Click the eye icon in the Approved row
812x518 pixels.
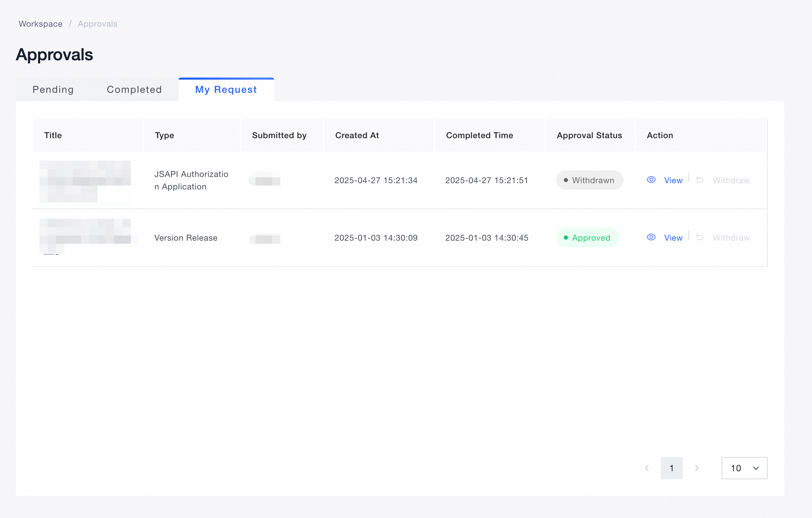coord(651,237)
